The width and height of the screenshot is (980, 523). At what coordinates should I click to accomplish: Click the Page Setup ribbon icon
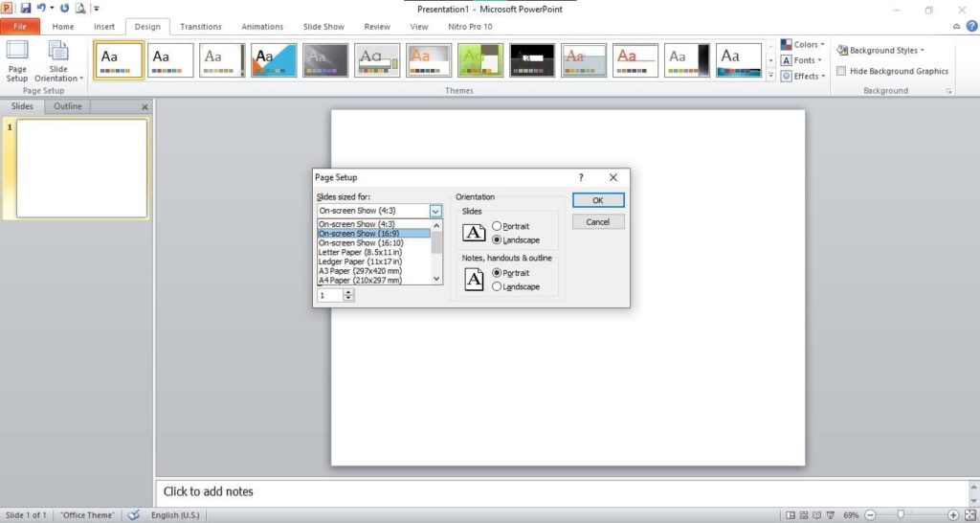click(x=17, y=61)
